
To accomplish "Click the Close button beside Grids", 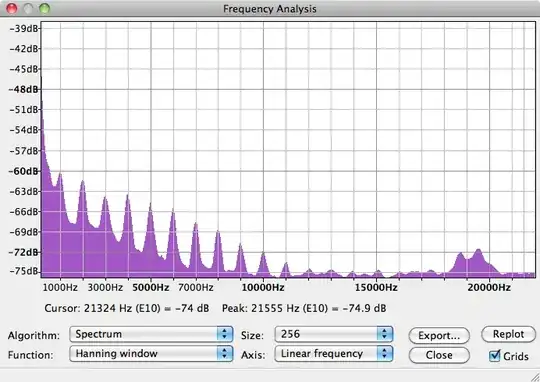I will click(x=439, y=355).
